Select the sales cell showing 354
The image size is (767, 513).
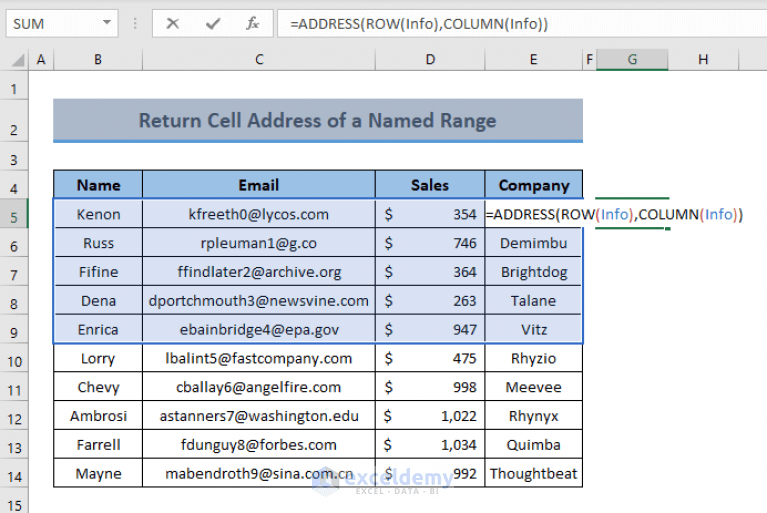430,214
